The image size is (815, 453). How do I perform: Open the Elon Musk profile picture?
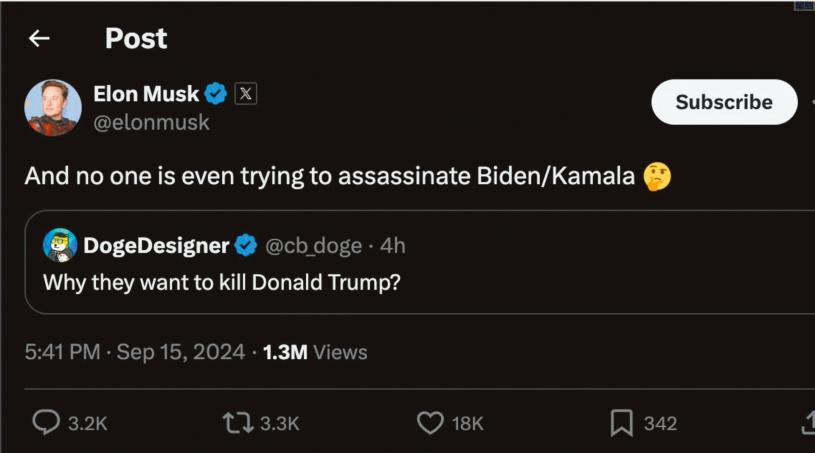53,107
